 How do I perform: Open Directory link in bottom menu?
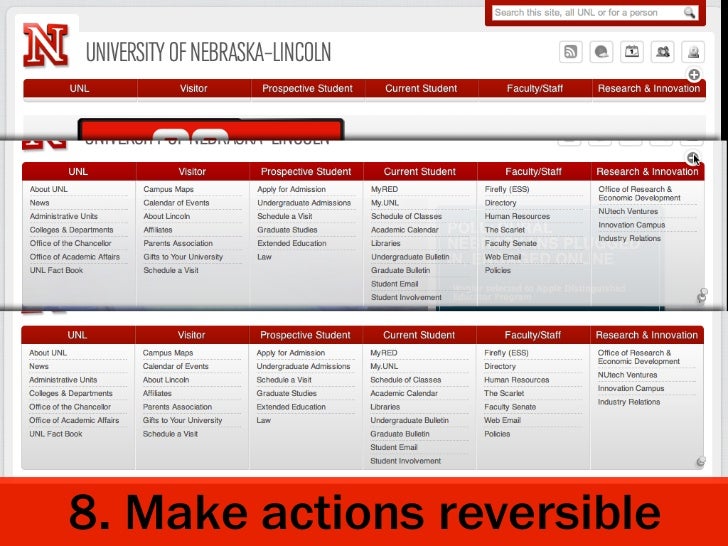(500, 366)
